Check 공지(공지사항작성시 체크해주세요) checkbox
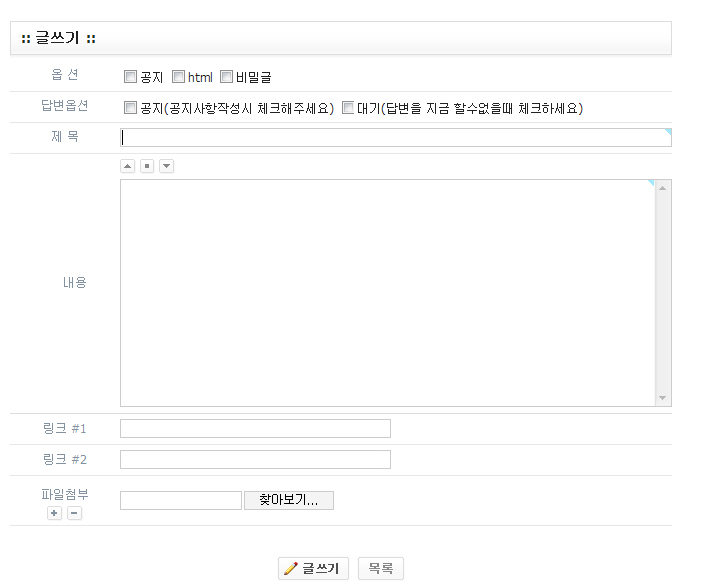 coord(130,108)
